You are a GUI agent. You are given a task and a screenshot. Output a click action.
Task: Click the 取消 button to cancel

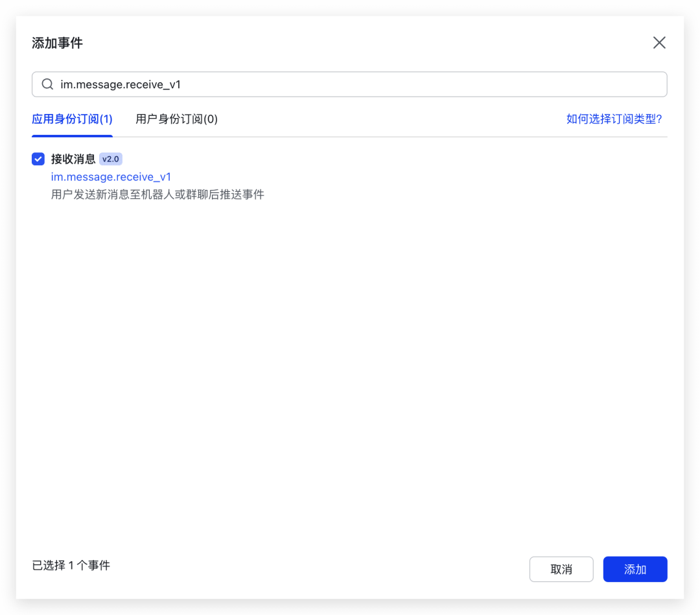click(x=561, y=569)
